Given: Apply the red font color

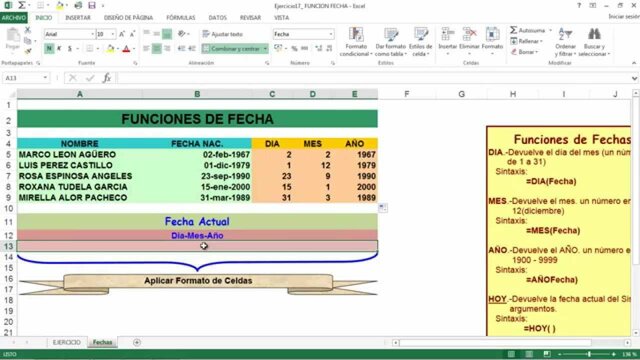Looking at the screenshot, I should [x=127, y=49].
